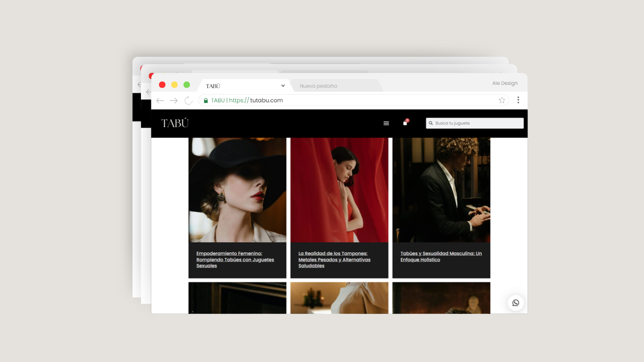Open Tabúes y Sexualidad Masculina article

(x=441, y=256)
